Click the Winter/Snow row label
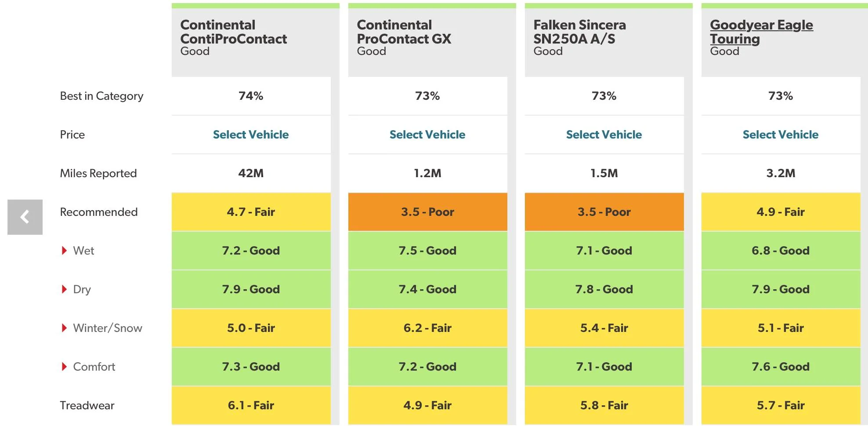The image size is (868, 426). point(108,328)
